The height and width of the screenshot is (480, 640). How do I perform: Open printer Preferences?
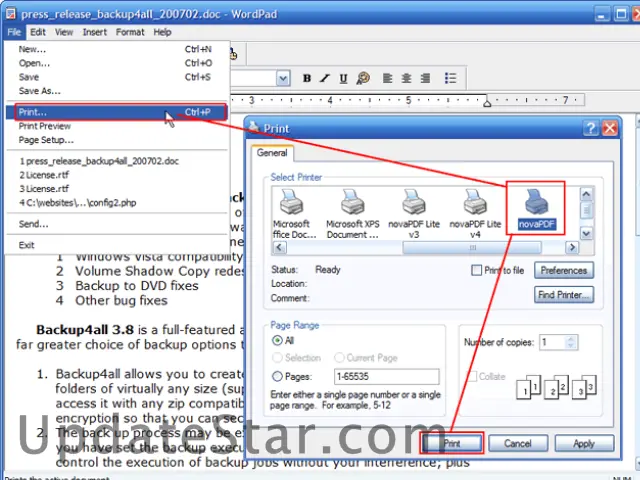564,270
